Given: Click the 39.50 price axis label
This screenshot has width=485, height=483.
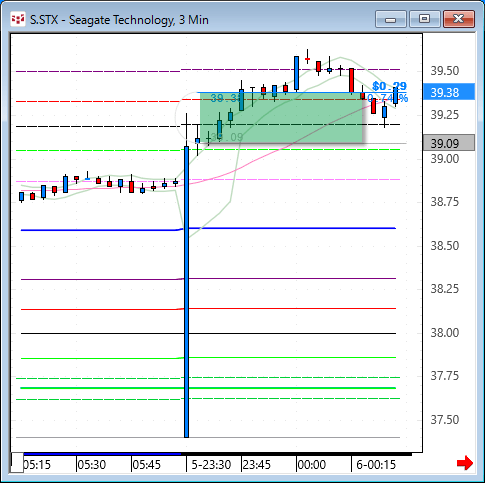Looking at the screenshot, I should (445, 71).
